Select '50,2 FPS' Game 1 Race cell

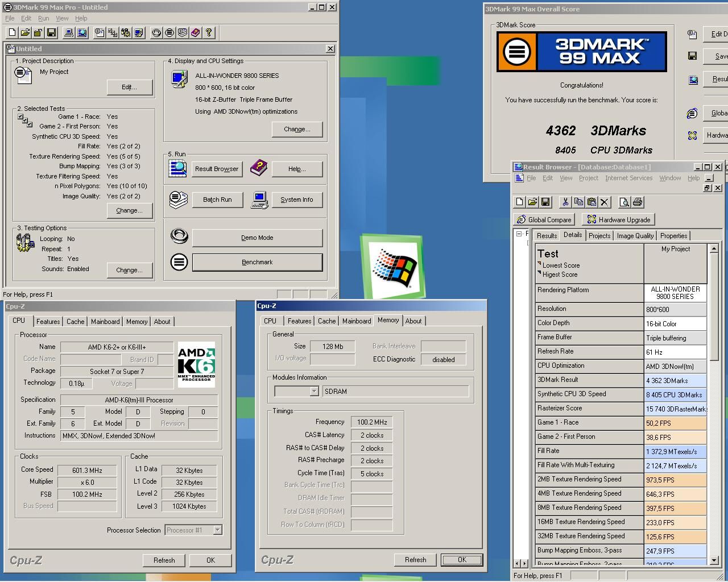point(676,423)
